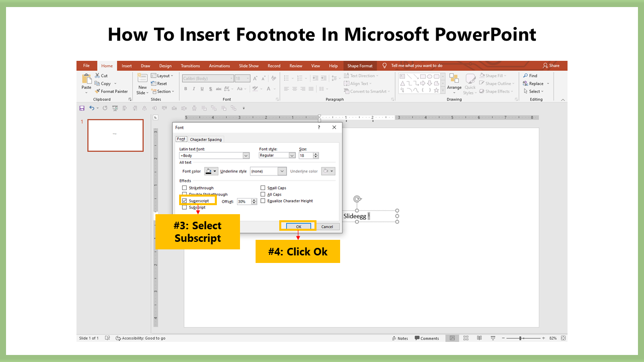Toggle the Underline formatting icon
This screenshot has height=362, width=644.
(202, 89)
